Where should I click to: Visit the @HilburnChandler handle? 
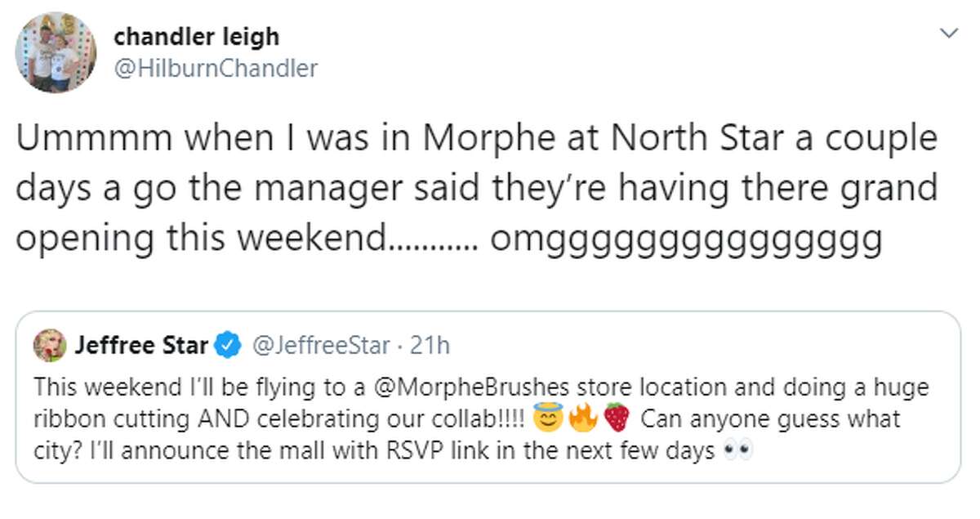(216, 69)
